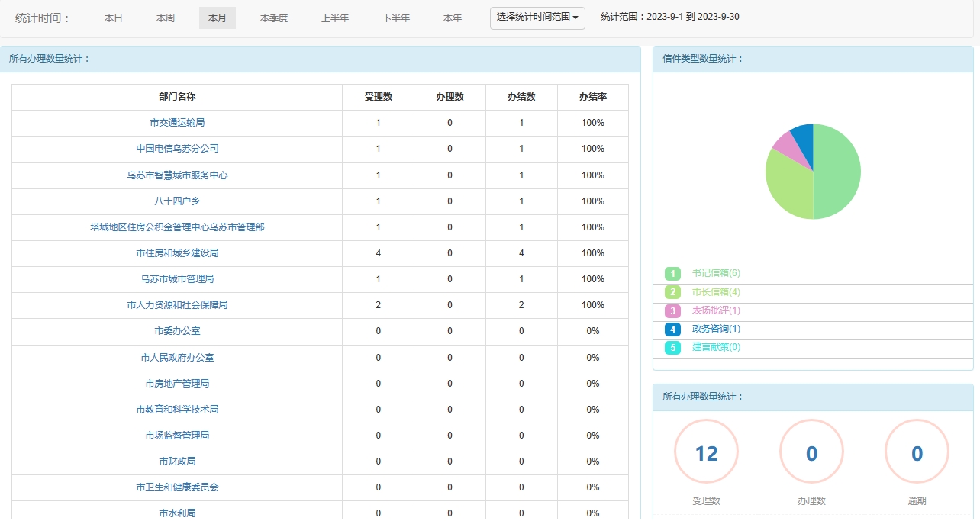The height and width of the screenshot is (521, 980).
Task: Click the blue number 4 legend badge
Action: point(672,330)
